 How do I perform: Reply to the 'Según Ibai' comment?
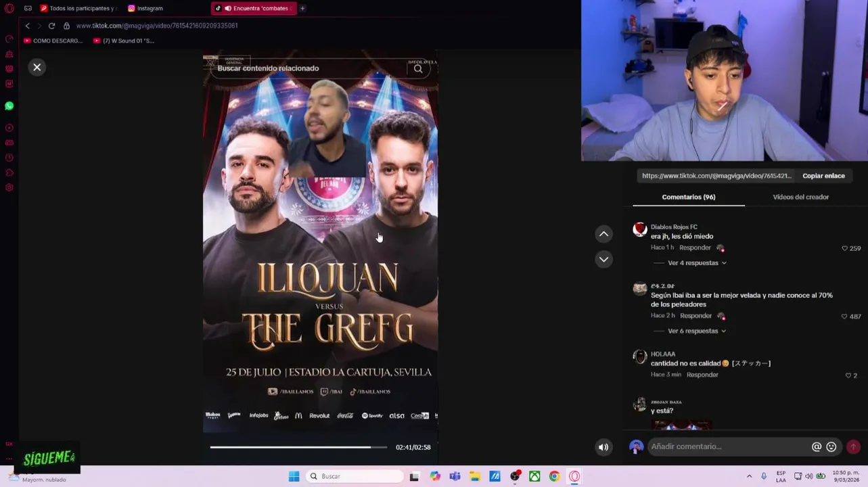(695, 316)
